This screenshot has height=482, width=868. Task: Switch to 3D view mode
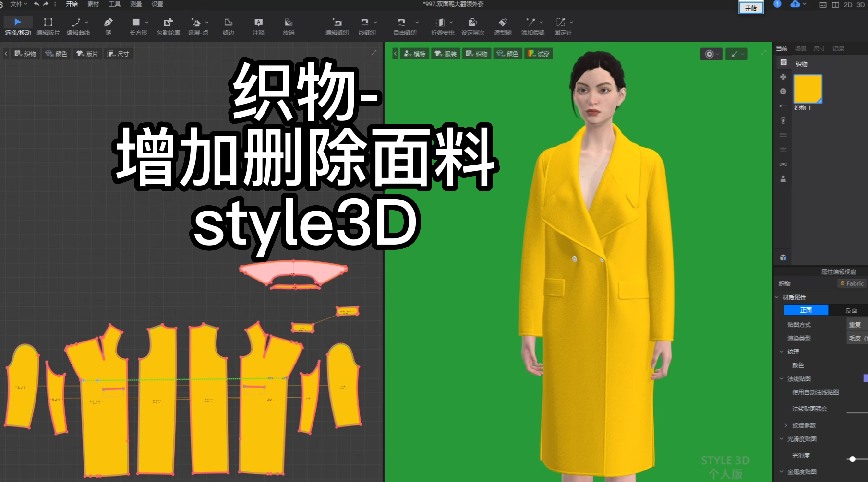point(861,5)
